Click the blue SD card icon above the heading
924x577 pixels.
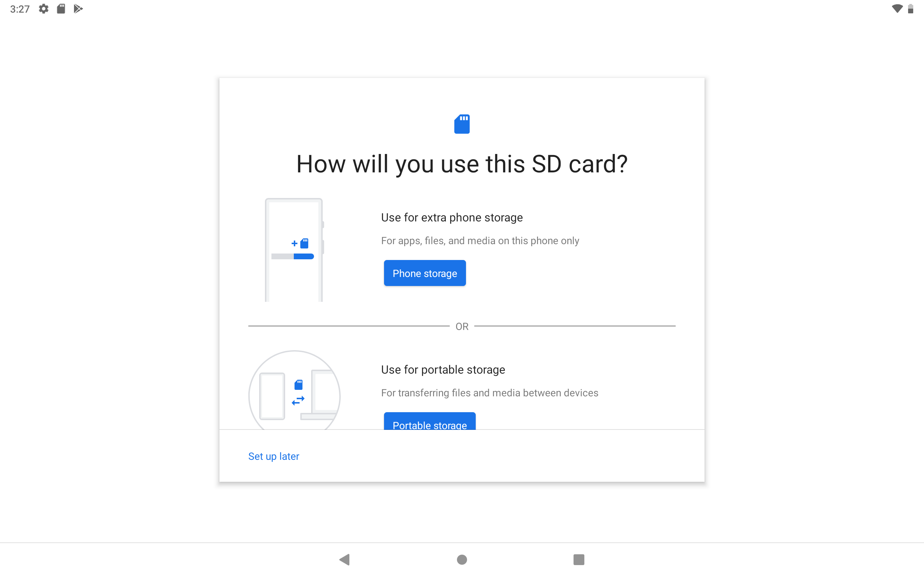[462, 124]
